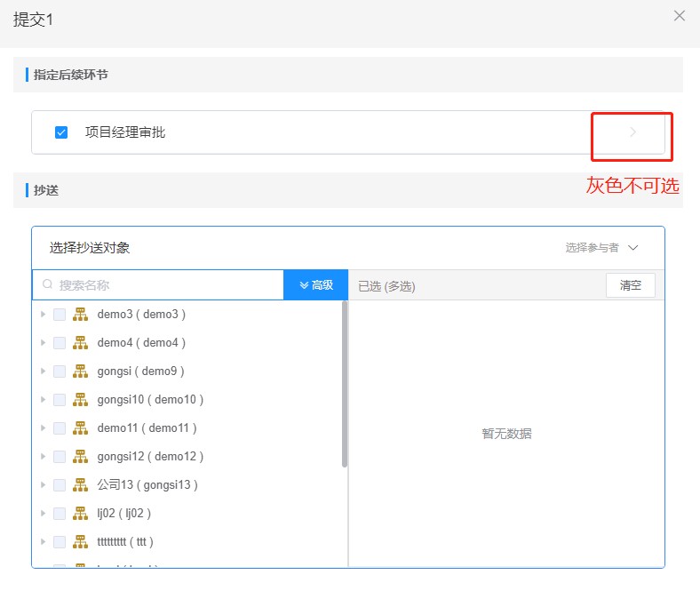Tick the gongsi (demo9) checkbox

tap(60, 371)
